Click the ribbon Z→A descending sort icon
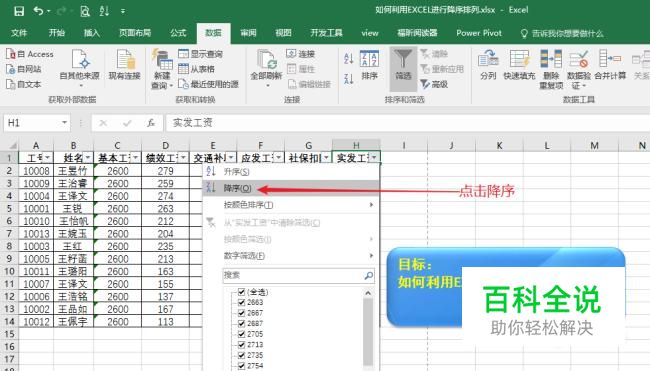 tap(349, 78)
